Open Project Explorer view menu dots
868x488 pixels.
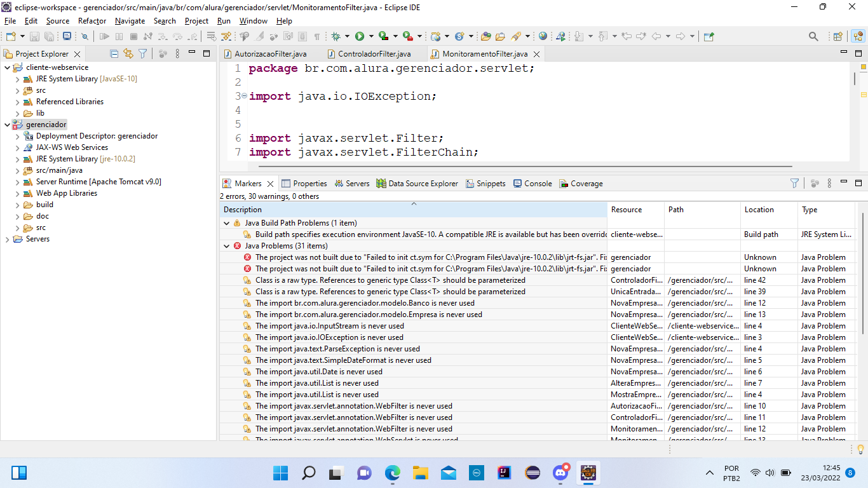coord(177,54)
